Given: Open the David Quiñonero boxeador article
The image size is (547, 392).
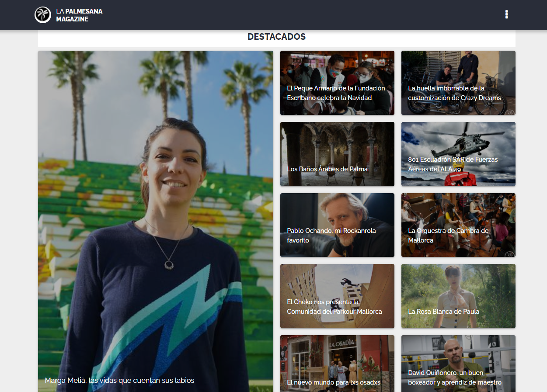Looking at the screenshot, I should point(458,364).
